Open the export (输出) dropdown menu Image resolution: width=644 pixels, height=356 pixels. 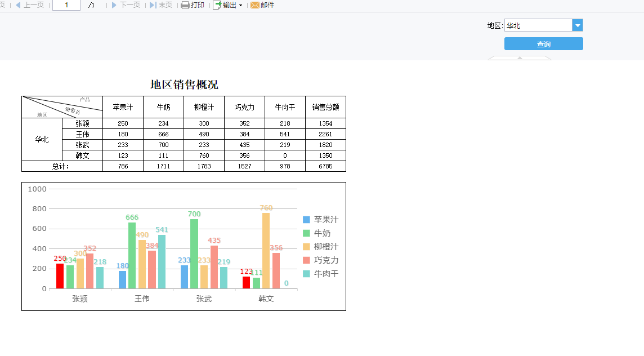click(228, 5)
